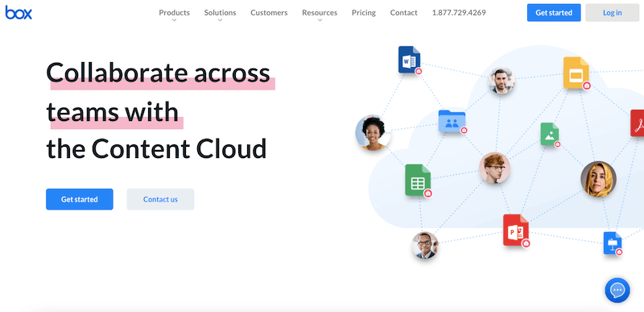Open the Contact page
This screenshot has width=644, height=312.
404,13
